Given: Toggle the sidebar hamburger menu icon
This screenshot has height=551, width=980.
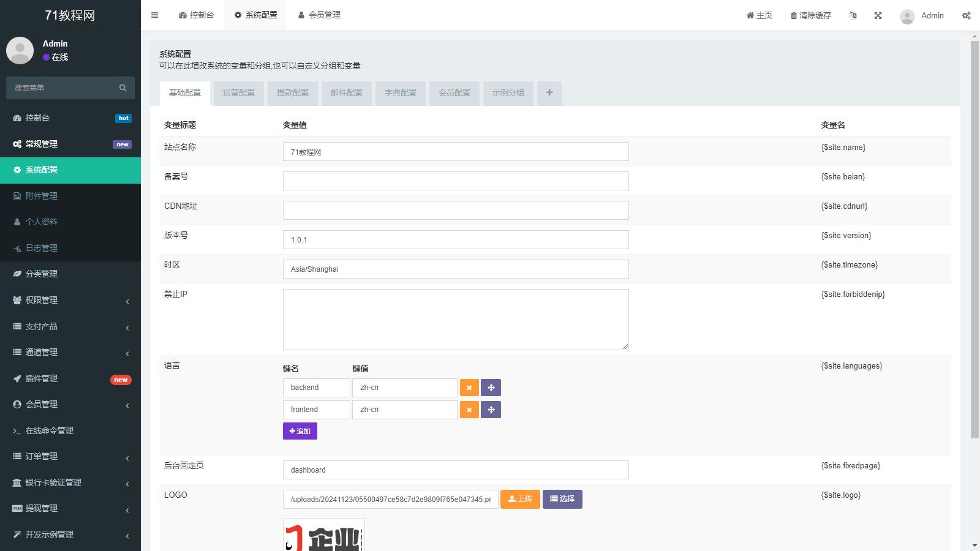Looking at the screenshot, I should point(154,15).
